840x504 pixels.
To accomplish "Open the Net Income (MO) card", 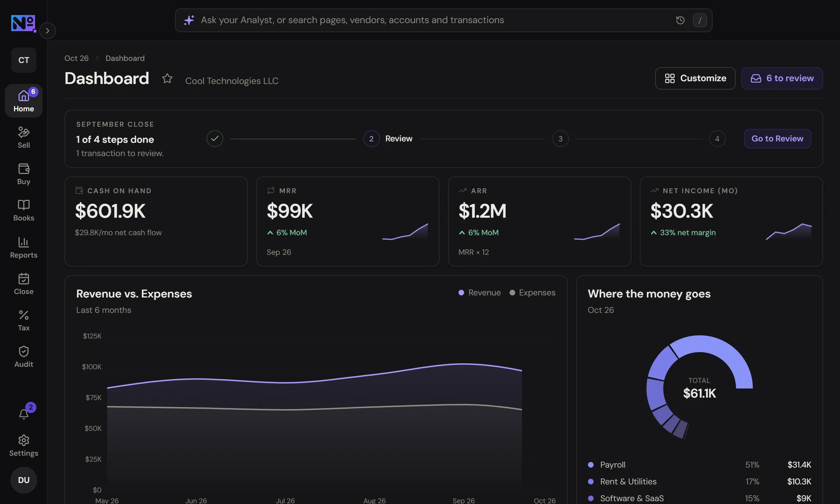I will coord(731,222).
